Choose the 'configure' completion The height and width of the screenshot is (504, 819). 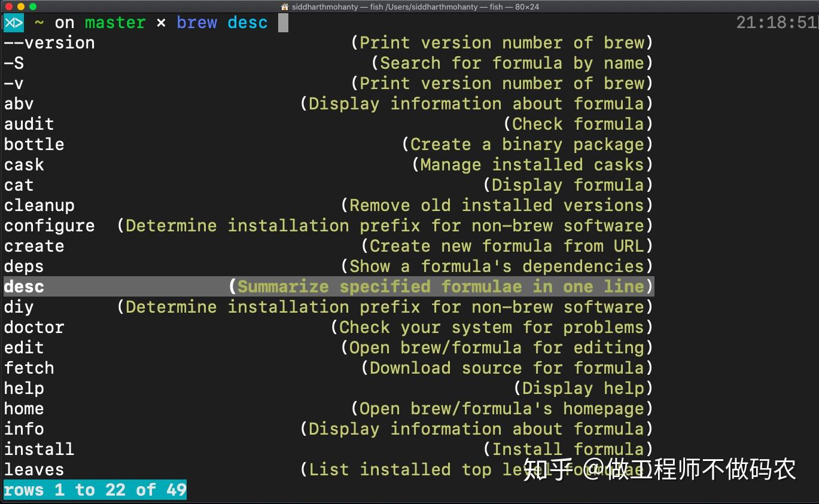tap(50, 226)
